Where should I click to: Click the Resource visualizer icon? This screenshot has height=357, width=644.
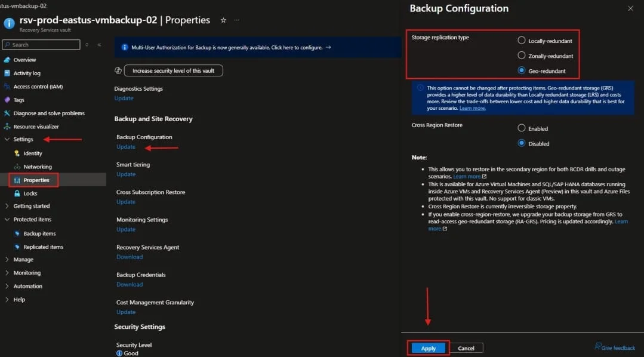(x=7, y=127)
